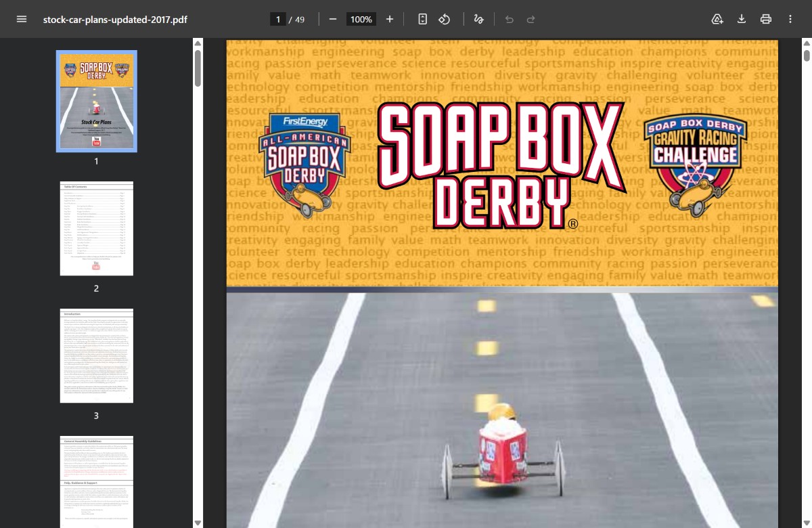Image resolution: width=812 pixels, height=528 pixels.
Task: Click the document scroll up arrow
Action: point(807,43)
